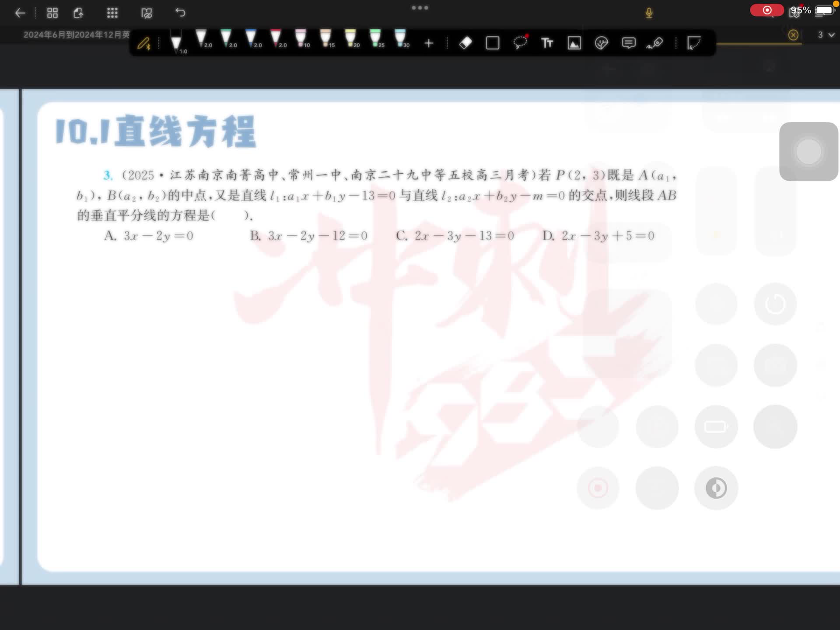Add a comment note

click(628, 43)
